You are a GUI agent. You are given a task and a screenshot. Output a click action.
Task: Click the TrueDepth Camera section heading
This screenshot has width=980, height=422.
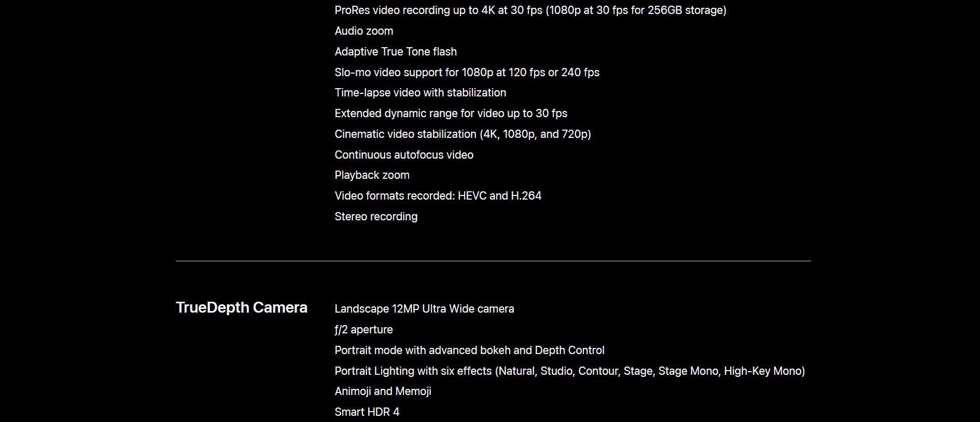(242, 307)
